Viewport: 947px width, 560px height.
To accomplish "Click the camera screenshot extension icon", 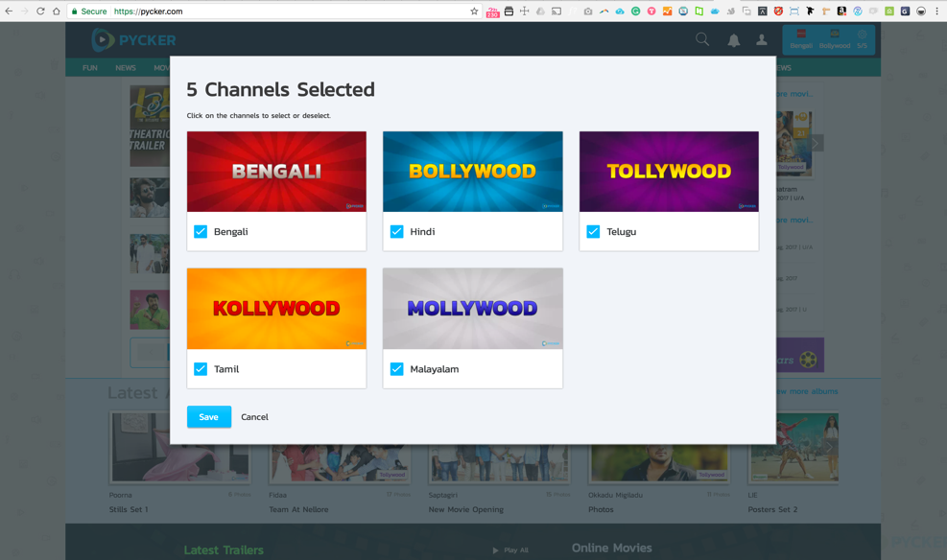I will pos(587,11).
